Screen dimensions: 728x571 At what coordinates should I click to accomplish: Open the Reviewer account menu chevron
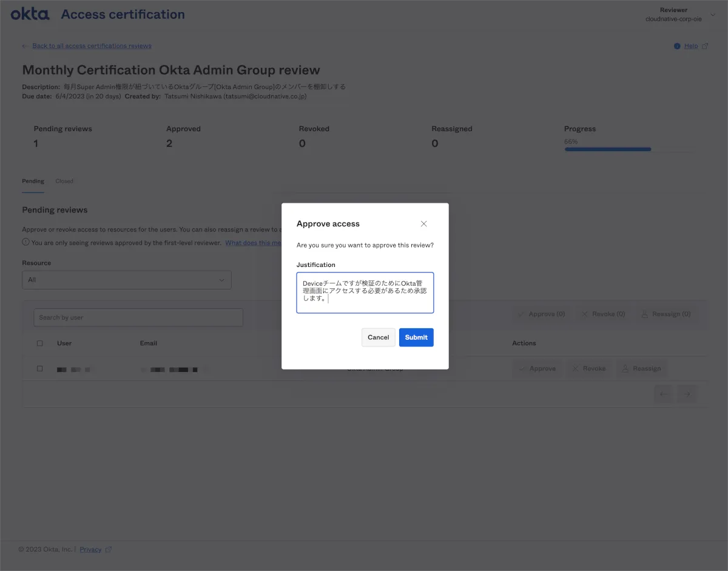[712, 15]
